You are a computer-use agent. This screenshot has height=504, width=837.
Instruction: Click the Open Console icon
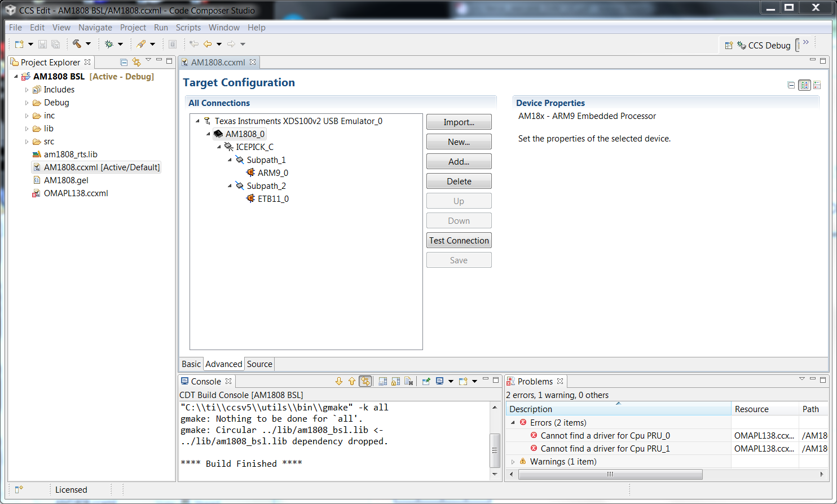[463, 381]
